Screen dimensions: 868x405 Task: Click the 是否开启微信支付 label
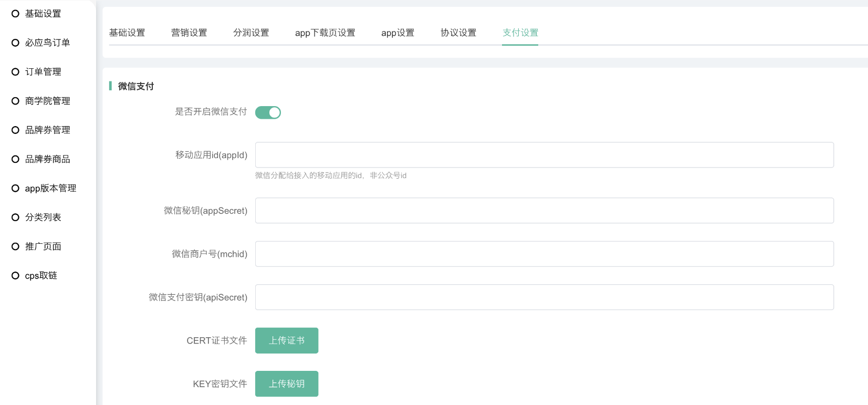click(x=211, y=111)
